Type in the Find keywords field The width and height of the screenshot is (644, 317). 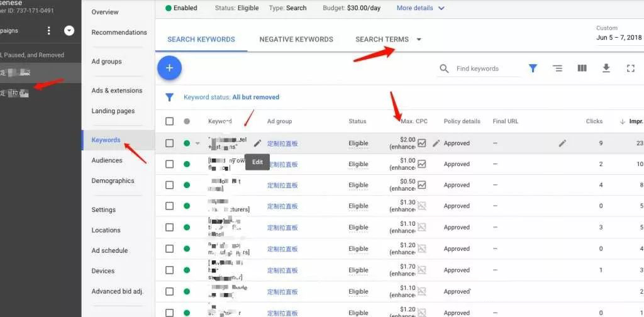487,69
